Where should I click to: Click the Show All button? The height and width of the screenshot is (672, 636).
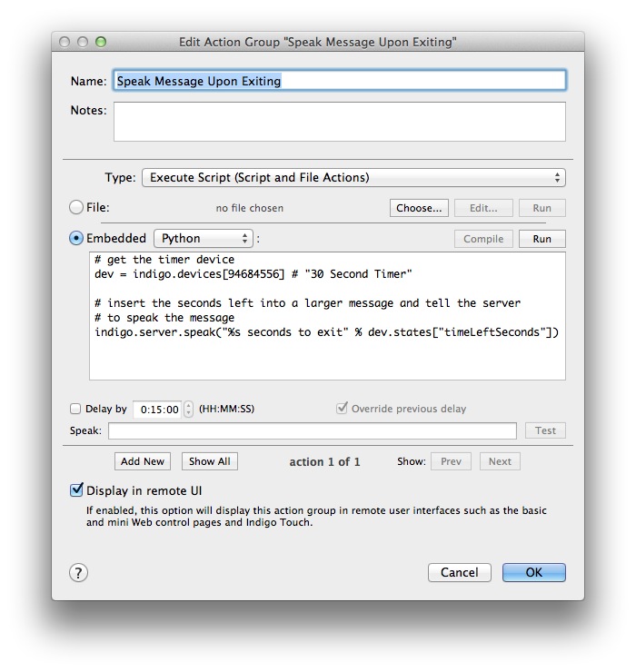coord(209,461)
